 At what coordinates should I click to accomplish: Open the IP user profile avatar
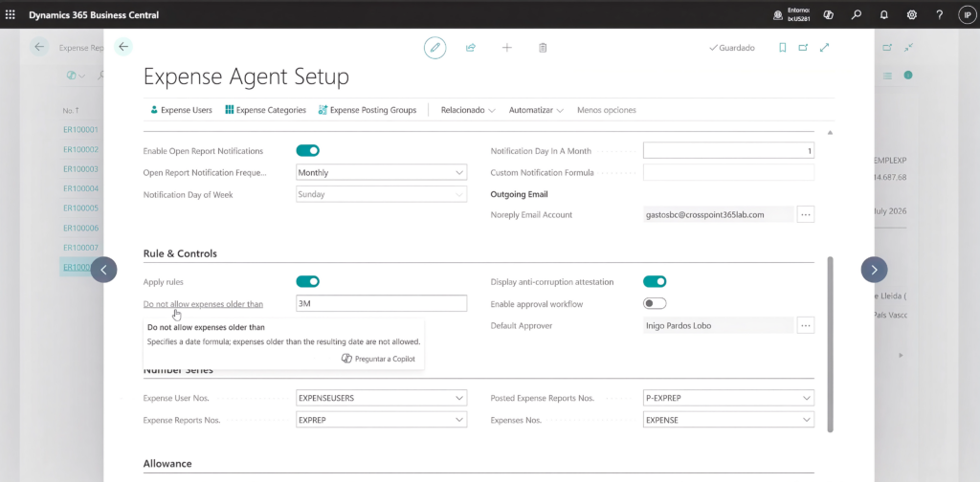pyautogui.click(x=967, y=14)
